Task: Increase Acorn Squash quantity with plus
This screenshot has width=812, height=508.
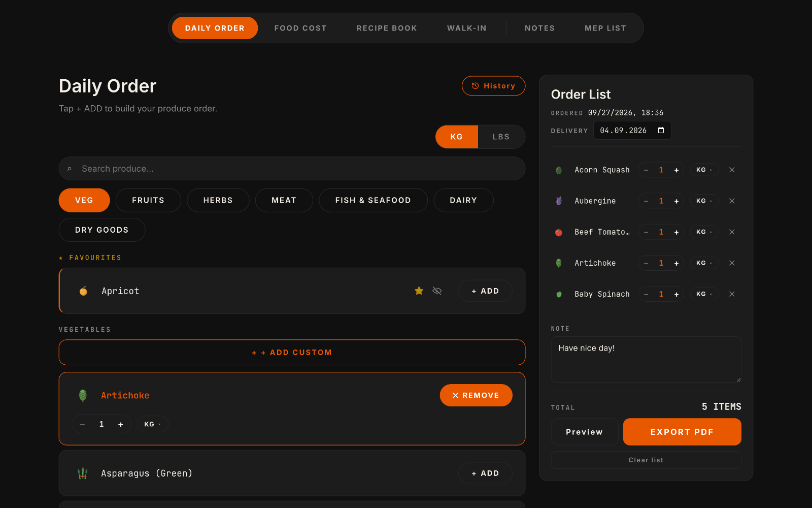Action: coord(676,170)
